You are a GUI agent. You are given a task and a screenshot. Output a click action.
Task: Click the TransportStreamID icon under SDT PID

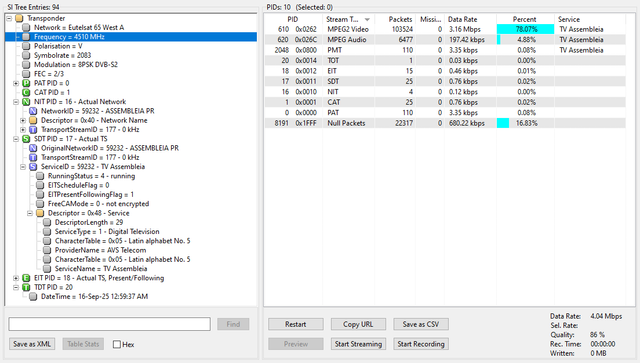click(x=33, y=157)
